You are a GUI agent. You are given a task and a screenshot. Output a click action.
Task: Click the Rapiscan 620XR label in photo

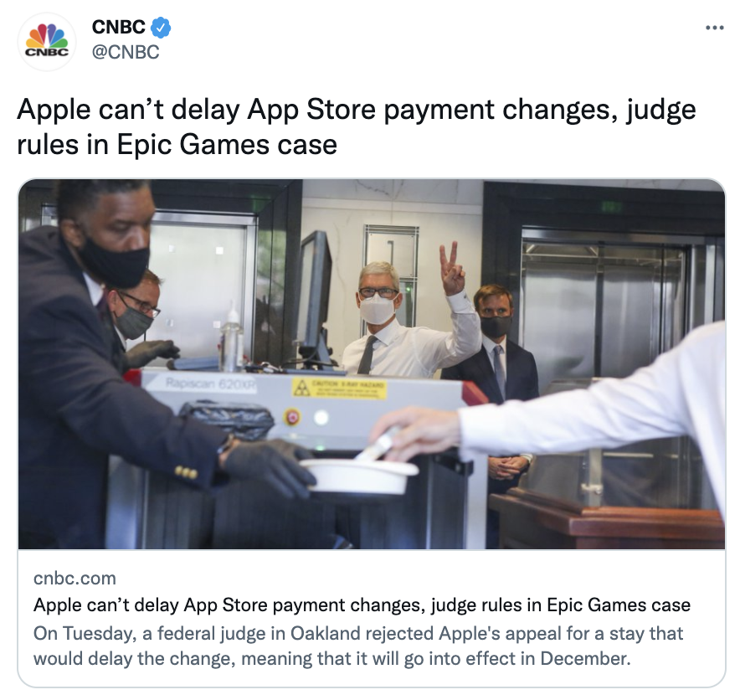[x=210, y=384]
